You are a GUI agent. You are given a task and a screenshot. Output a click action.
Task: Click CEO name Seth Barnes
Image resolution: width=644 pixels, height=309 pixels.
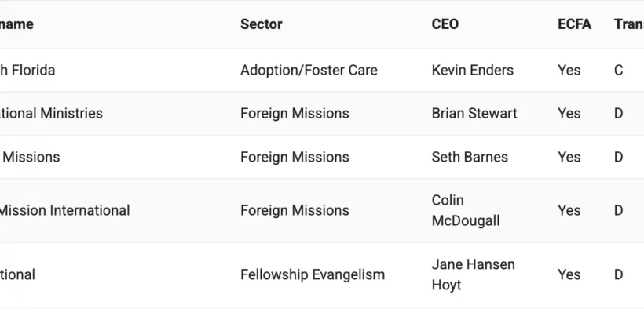[470, 157]
